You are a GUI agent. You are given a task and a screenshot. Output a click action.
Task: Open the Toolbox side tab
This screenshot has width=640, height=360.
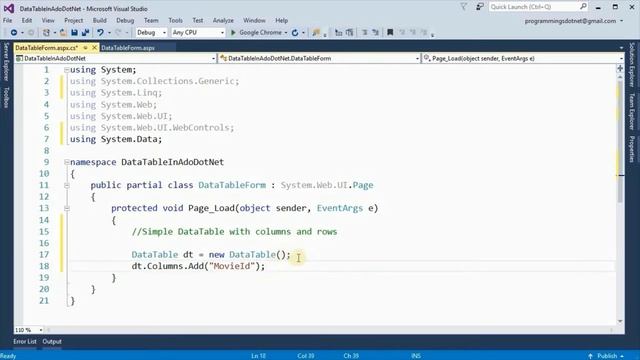pos(6,98)
